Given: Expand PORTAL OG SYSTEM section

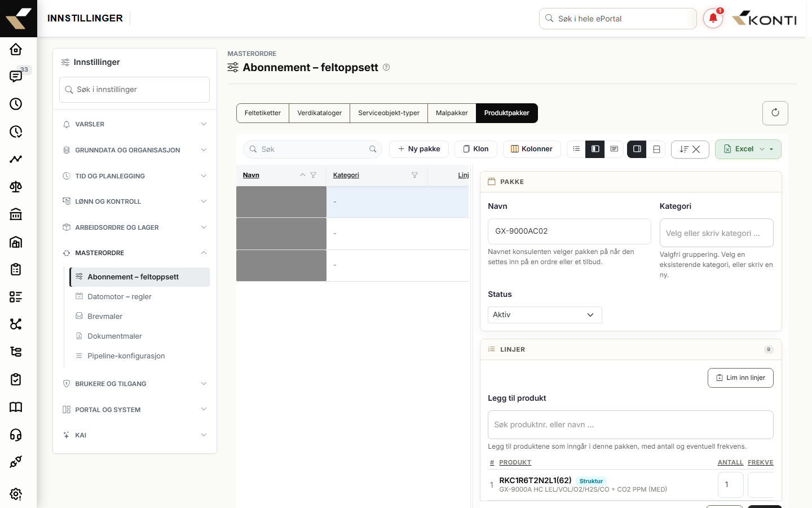Looking at the screenshot, I should tap(135, 410).
